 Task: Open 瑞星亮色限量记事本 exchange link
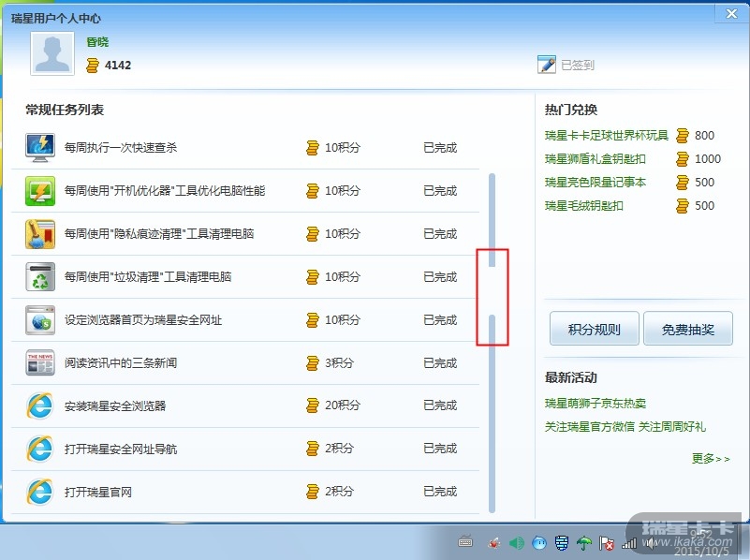[595, 183]
